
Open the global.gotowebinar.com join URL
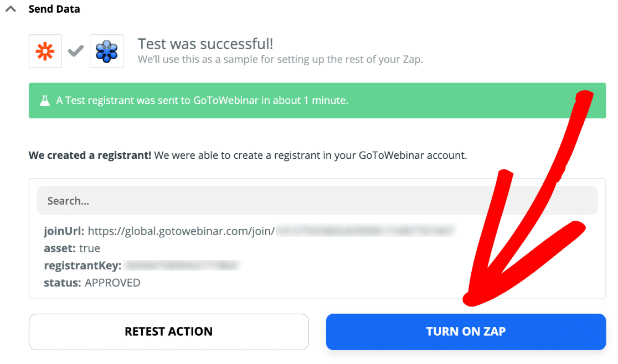point(181,231)
